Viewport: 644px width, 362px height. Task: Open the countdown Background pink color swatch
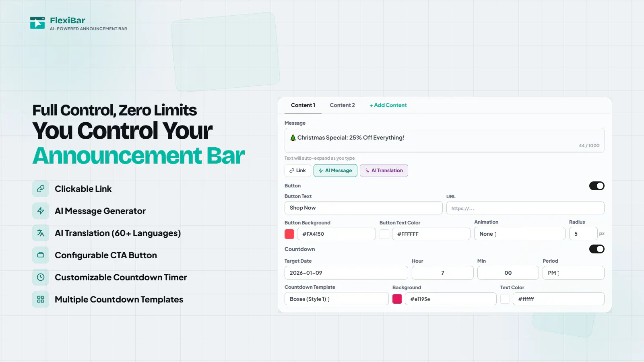point(397,299)
